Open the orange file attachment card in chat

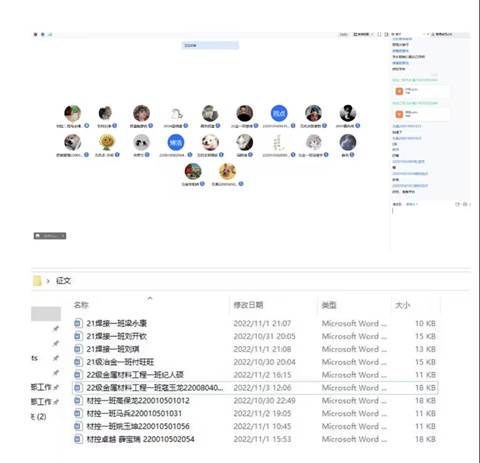421,91
